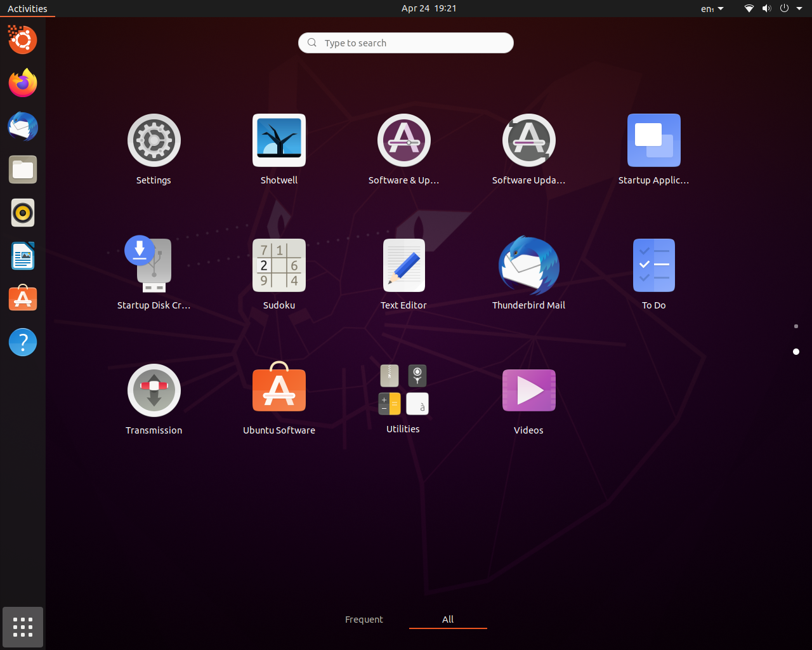Open Software & Updates
This screenshot has width=812, height=650.
(404, 150)
